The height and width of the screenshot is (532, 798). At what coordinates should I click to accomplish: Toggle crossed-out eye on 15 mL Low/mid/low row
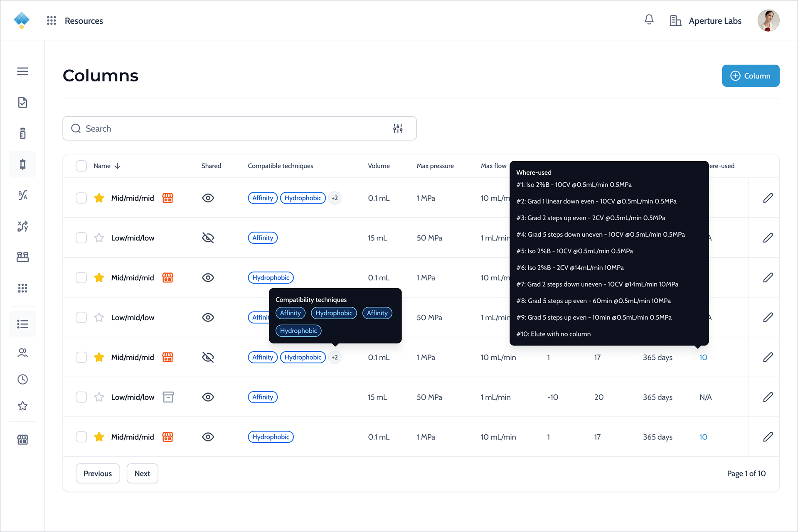coord(208,238)
